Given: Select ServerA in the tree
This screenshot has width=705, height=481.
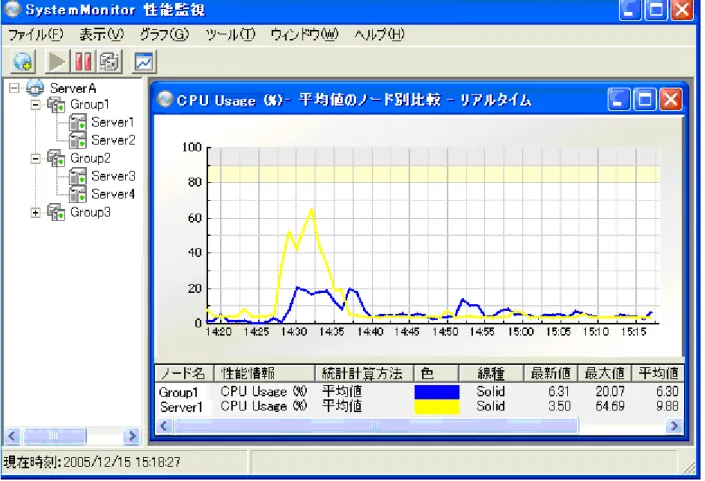Looking at the screenshot, I should (x=73, y=88).
